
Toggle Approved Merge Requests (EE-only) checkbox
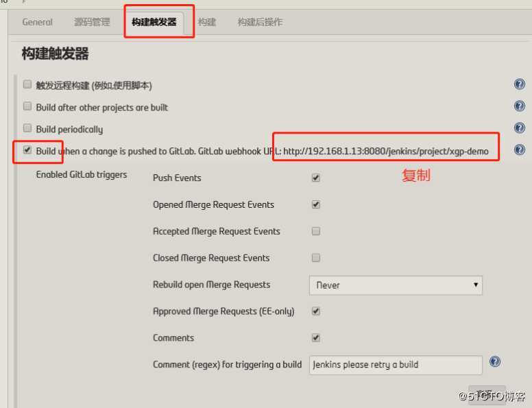(x=316, y=311)
